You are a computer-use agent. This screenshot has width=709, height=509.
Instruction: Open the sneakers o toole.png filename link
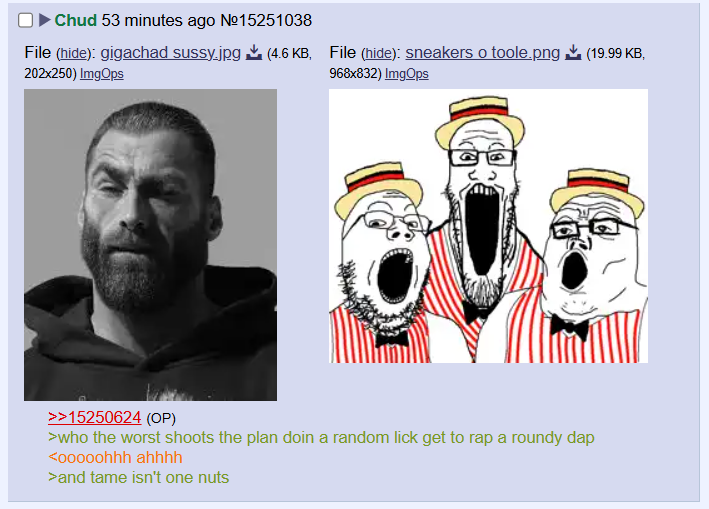pos(482,53)
